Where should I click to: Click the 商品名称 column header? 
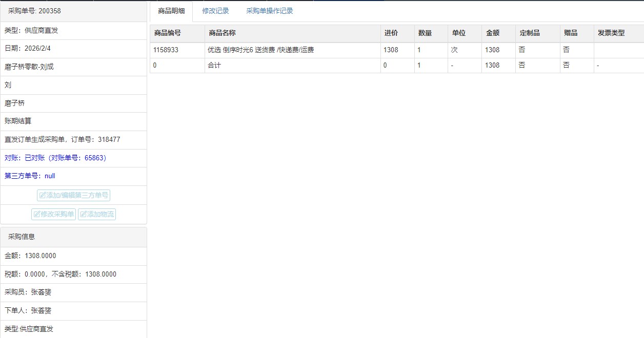click(x=222, y=33)
